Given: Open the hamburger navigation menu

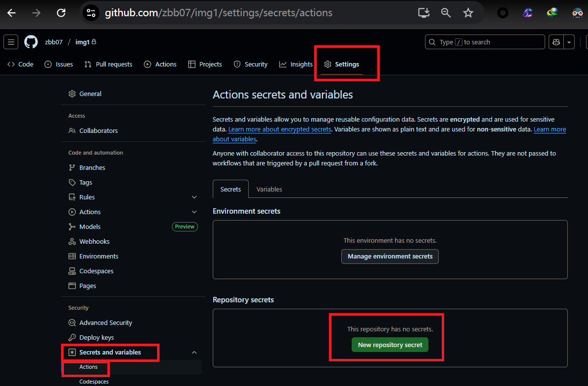Looking at the screenshot, I should tap(11, 42).
